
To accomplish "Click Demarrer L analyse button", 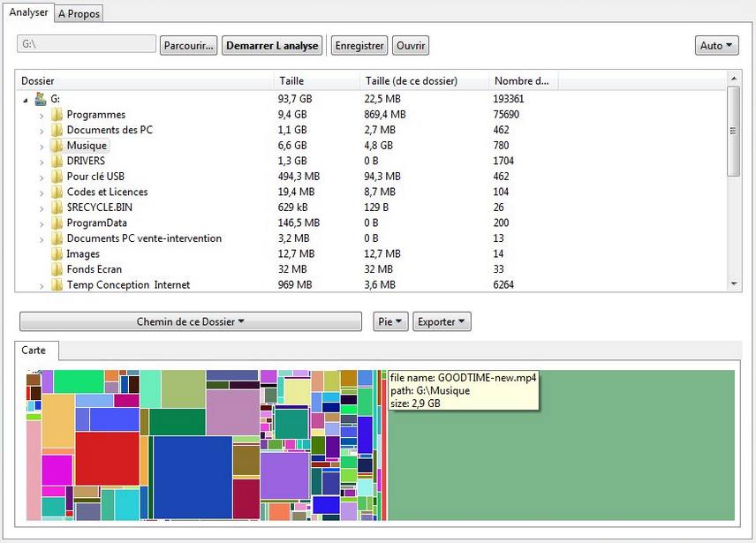I will 272,45.
